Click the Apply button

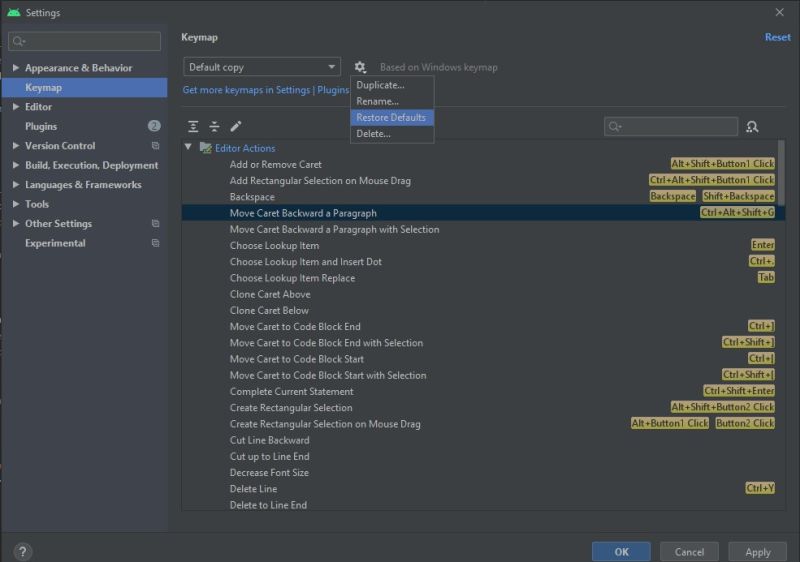pos(758,552)
